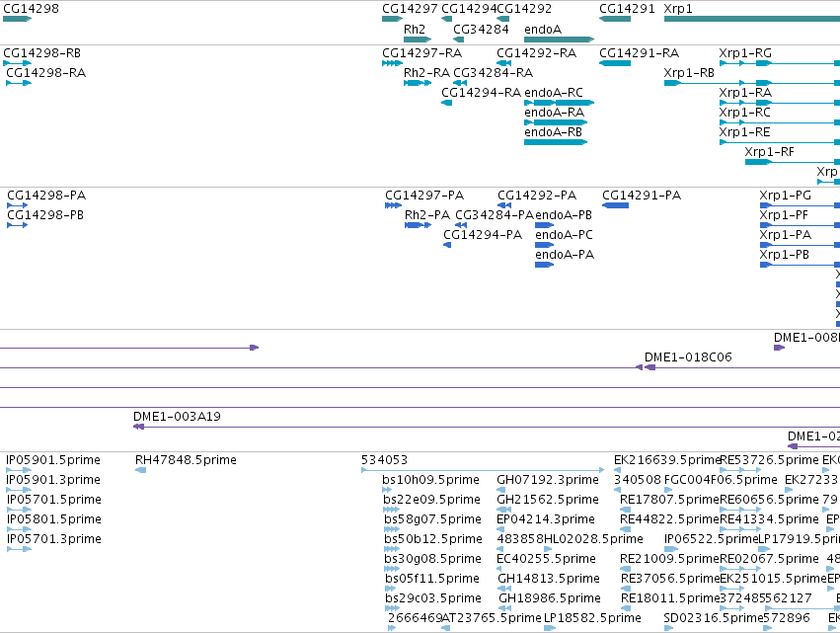Click the CG14291 gene label
The height and width of the screenshot is (633, 840).
click(x=627, y=9)
